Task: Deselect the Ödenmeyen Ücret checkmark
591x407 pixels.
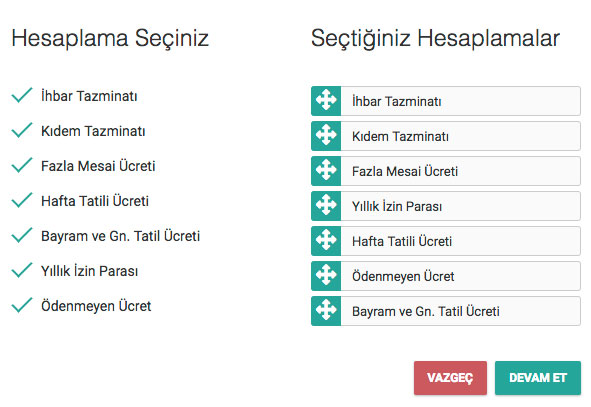Action: 22,306
